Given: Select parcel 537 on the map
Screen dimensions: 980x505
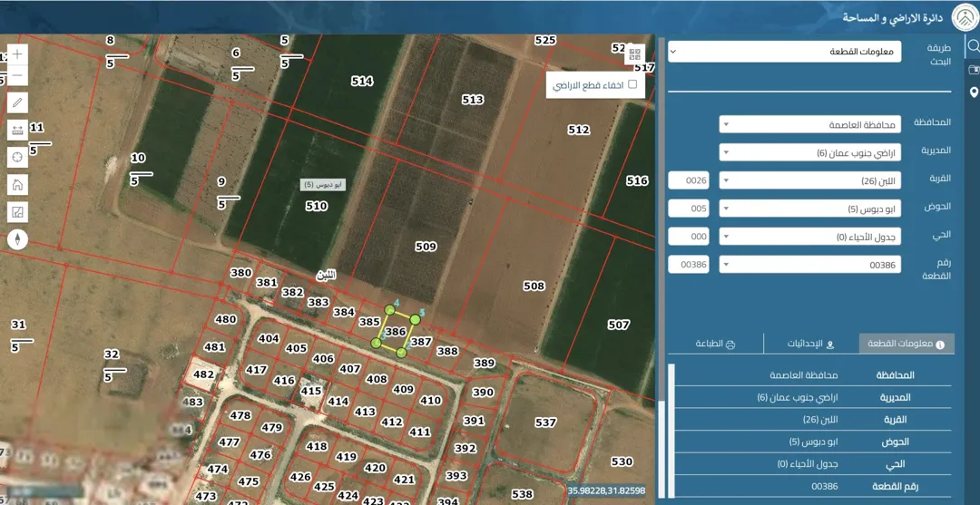Looking at the screenshot, I should [x=545, y=422].
